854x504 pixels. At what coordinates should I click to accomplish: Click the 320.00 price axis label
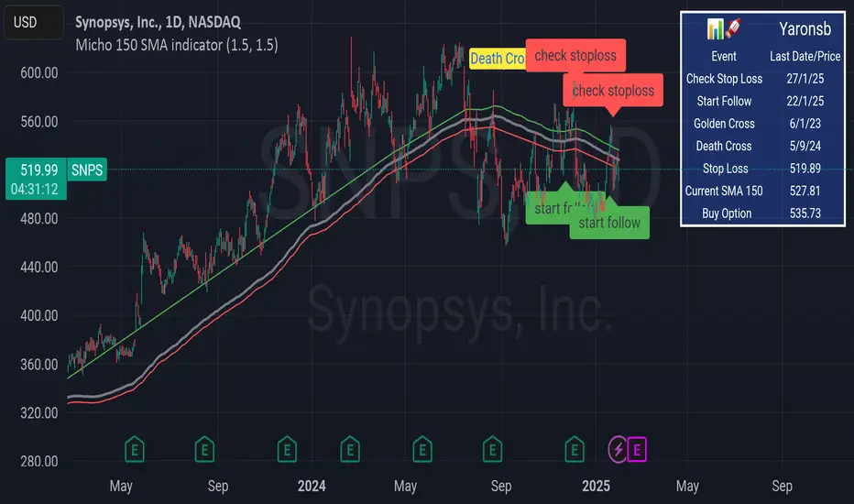tap(38, 412)
